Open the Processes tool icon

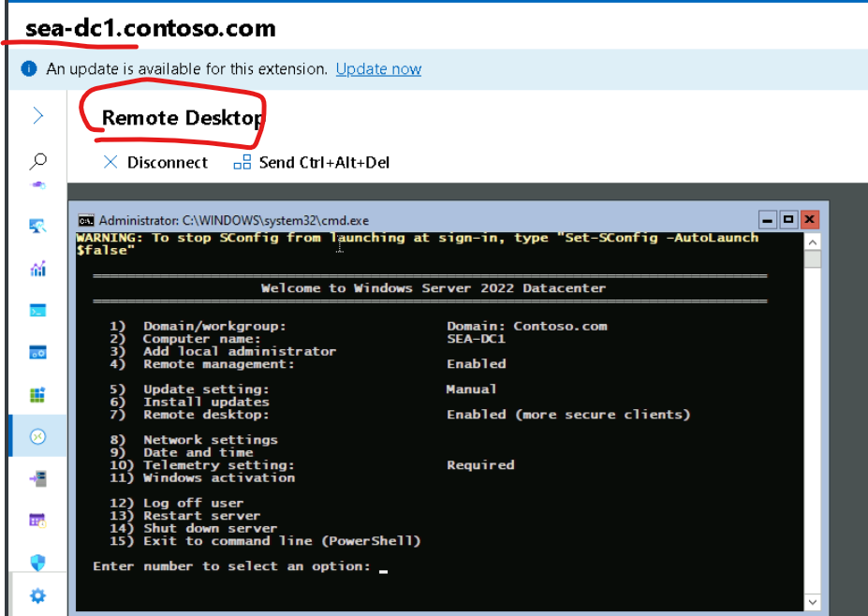(37, 352)
